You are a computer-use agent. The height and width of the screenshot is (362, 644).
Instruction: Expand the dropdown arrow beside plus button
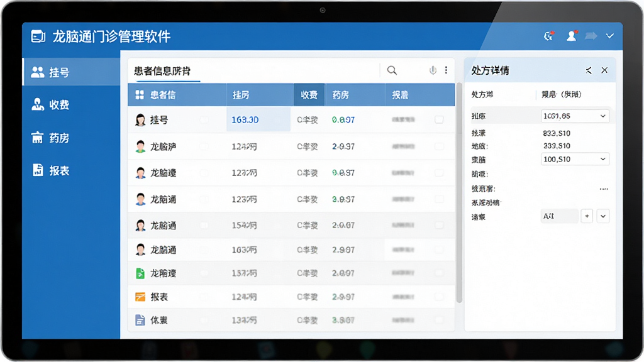[x=603, y=216]
